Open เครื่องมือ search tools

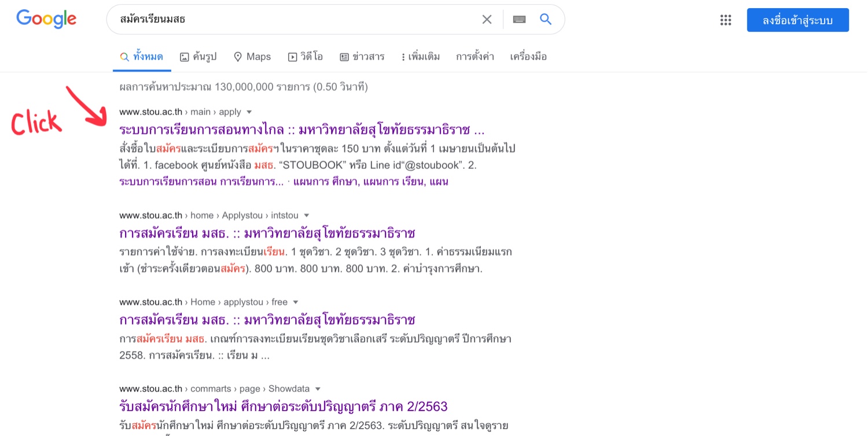click(x=528, y=57)
